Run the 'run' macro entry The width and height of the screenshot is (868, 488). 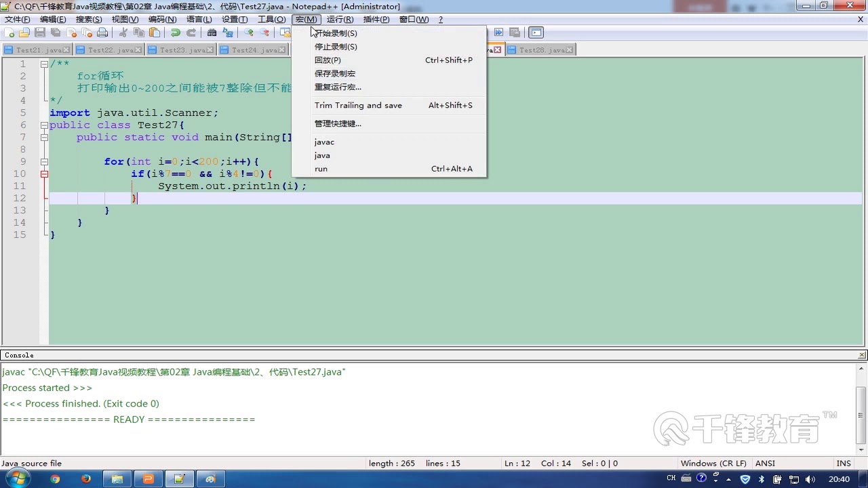point(389,169)
